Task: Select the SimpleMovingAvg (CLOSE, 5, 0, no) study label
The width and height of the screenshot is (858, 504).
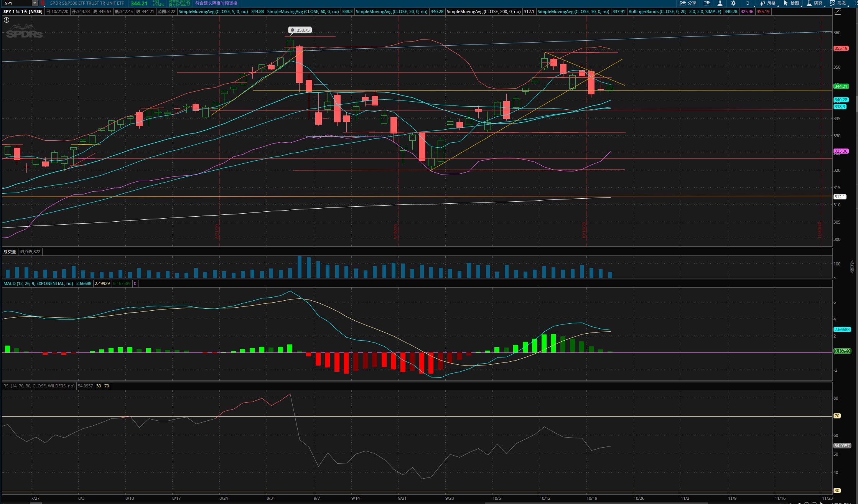Action: (x=213, y=12)
